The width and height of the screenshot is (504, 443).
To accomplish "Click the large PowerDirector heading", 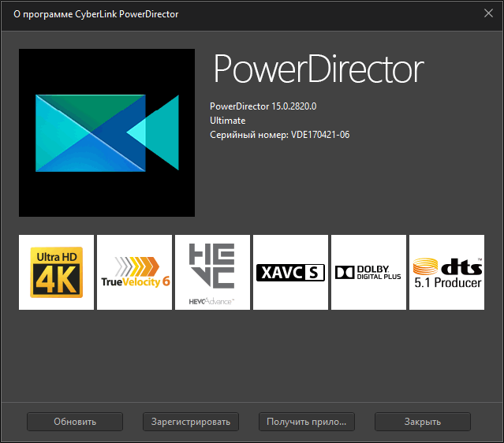I will pos(319,71).
